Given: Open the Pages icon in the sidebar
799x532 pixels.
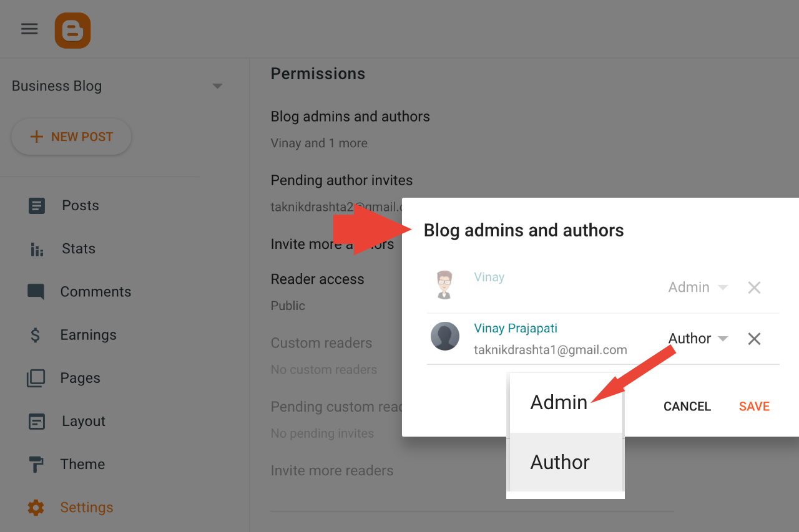Looking at the screenshot, I should tap(36, 378).
